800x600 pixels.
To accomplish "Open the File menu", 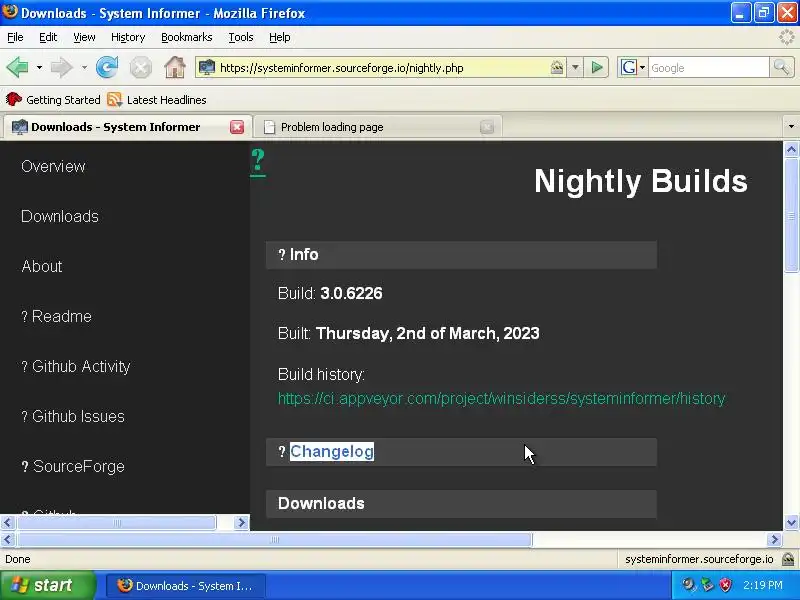I will (15, 37).
